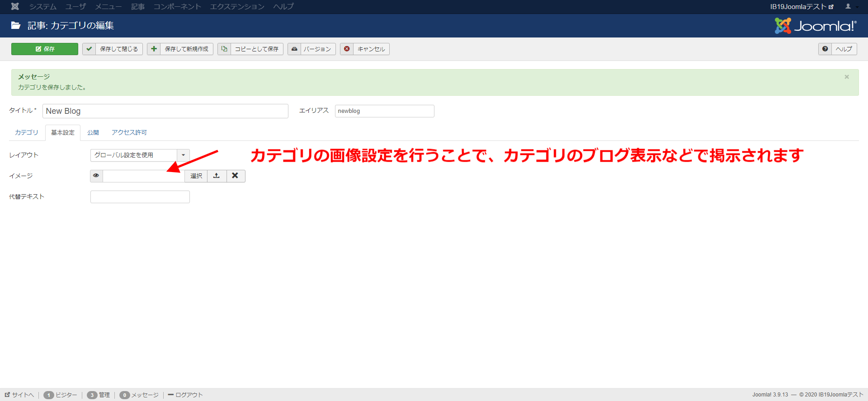Click the 代替テキスト input field
868x401 pixels.
click(x=140, y=197)
